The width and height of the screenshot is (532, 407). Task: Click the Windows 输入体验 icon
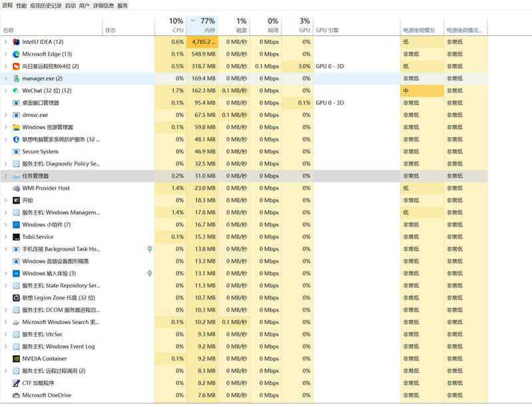(x=16, y=273)
